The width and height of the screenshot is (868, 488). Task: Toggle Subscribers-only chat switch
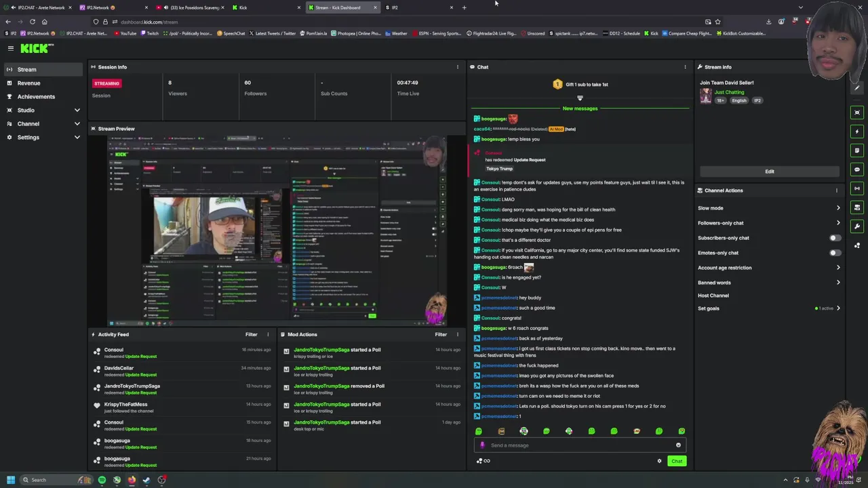[x=835, y=238]
